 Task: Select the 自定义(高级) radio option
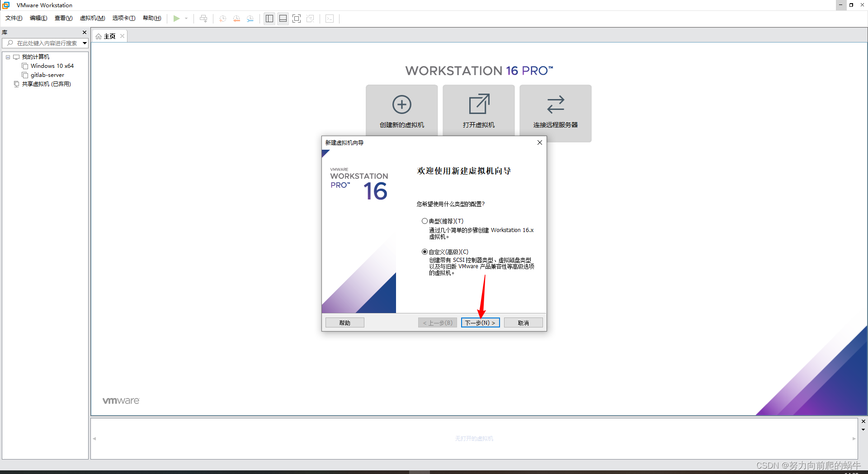click(425, 252)
